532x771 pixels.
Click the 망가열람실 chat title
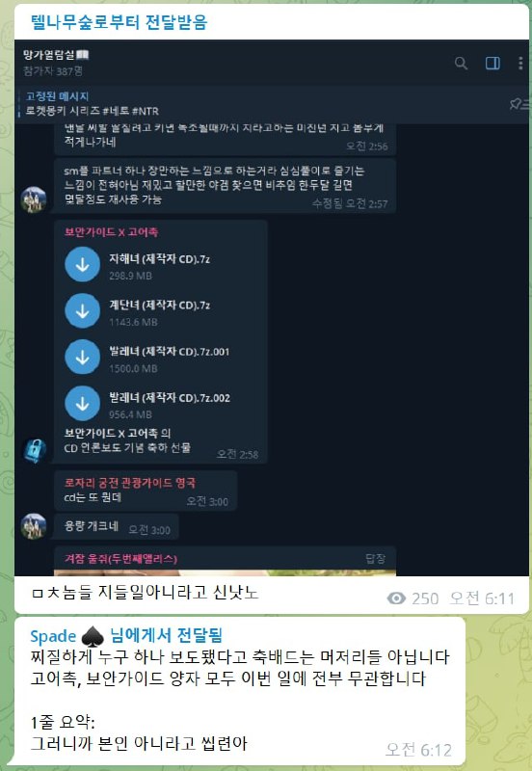click(x=56, y=55)
